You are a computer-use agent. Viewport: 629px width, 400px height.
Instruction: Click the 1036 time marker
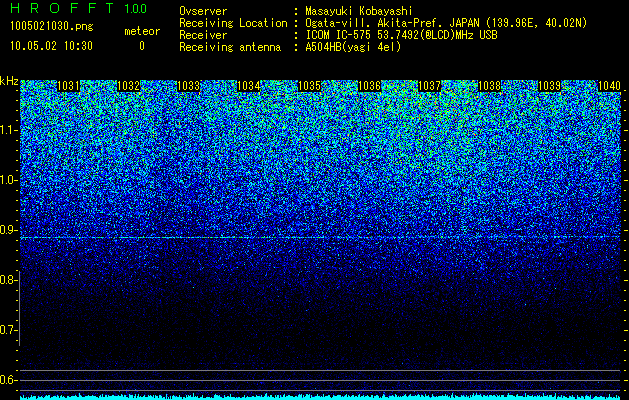[x=369, y=86]
